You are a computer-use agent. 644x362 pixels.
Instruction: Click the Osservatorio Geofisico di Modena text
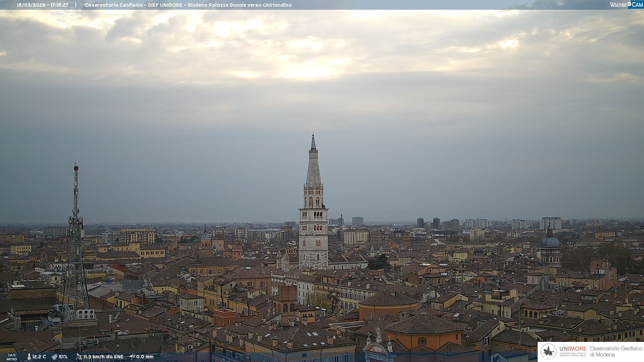point(616,351)
